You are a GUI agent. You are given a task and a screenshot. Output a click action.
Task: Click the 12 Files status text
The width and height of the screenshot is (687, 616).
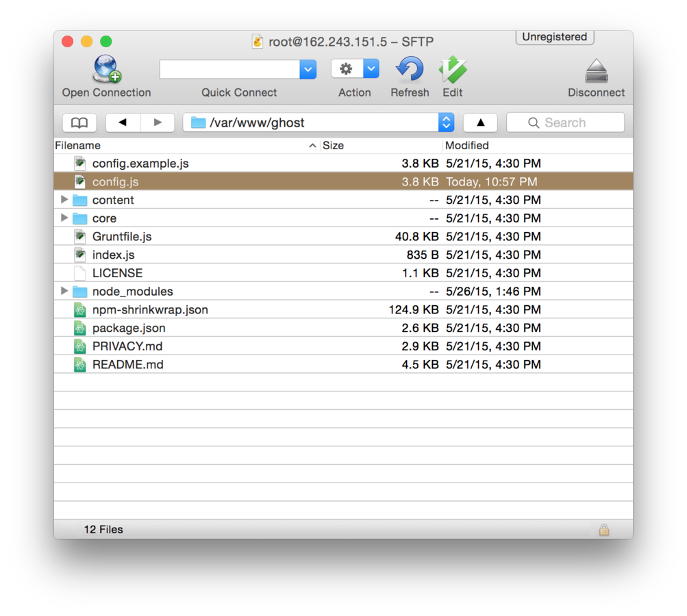tap(103, 530)
